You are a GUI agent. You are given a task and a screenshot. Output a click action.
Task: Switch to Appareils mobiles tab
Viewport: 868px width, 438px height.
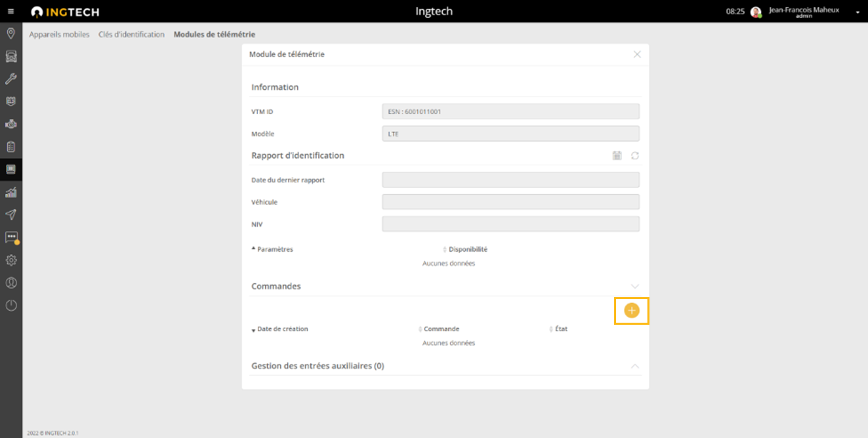pyautogui.click(x=59, y=34)
